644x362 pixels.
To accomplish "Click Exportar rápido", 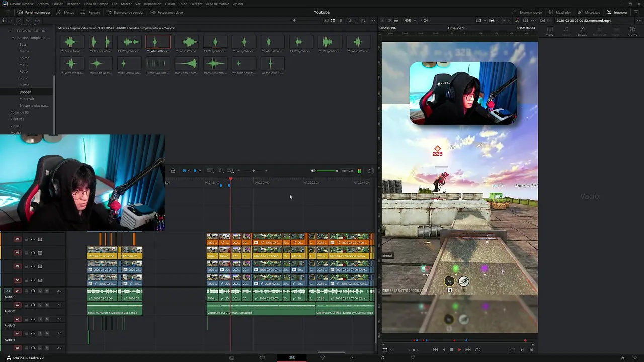I will tap(528, 12).
